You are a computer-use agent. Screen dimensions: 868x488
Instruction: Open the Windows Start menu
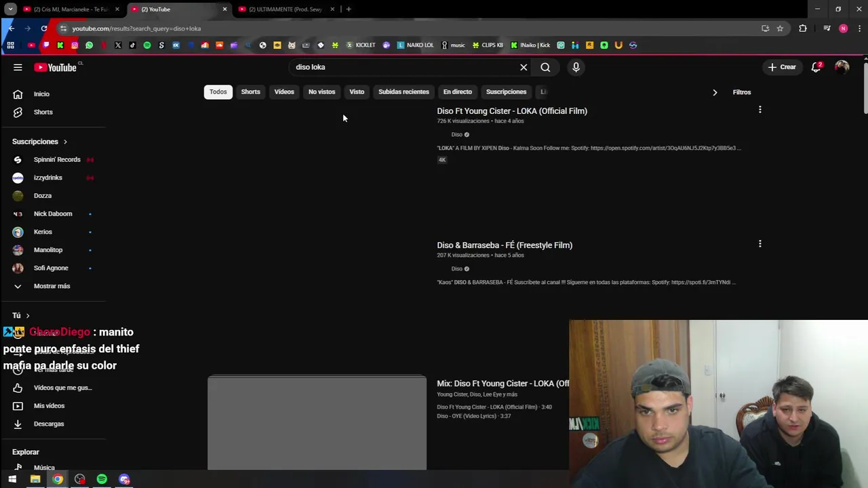click(x=12, y=479)
